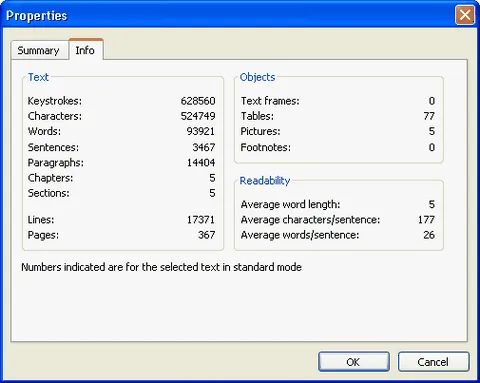Click the 'Properties' title bar text
Screen dimensions: 480x383
[x=37, y=16]
